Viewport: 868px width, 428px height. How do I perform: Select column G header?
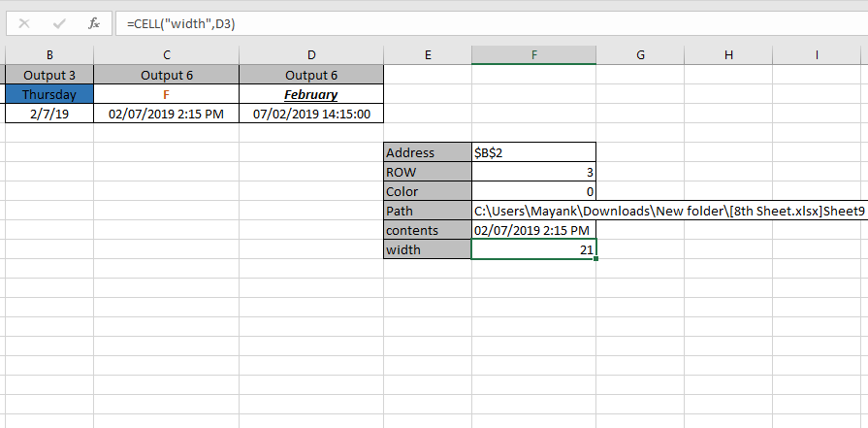point(640,54)
